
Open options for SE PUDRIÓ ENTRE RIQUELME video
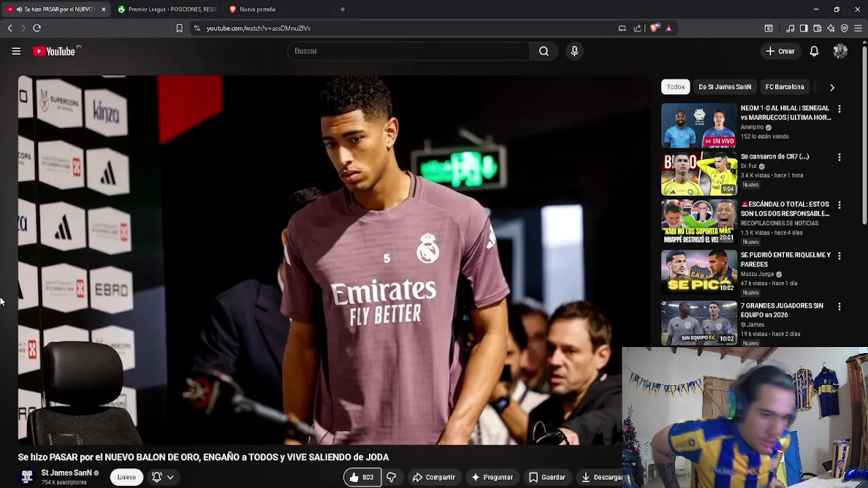tap(840, 256)
